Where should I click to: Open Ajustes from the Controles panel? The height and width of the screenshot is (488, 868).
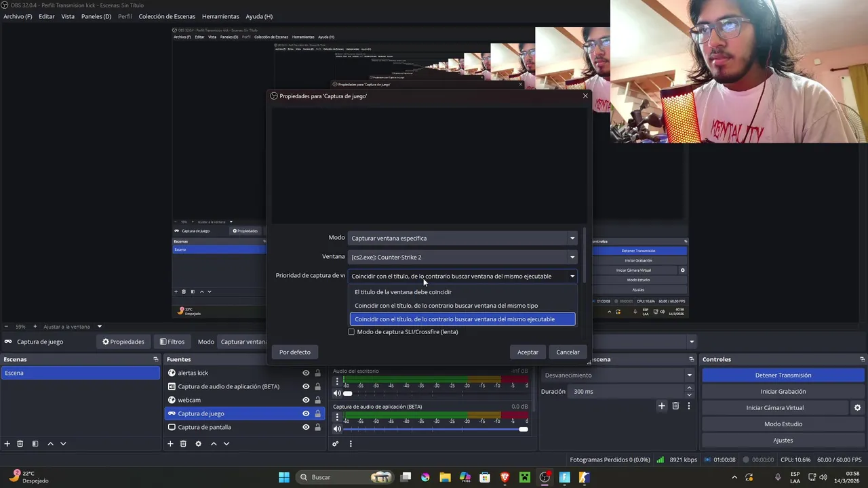783,440
